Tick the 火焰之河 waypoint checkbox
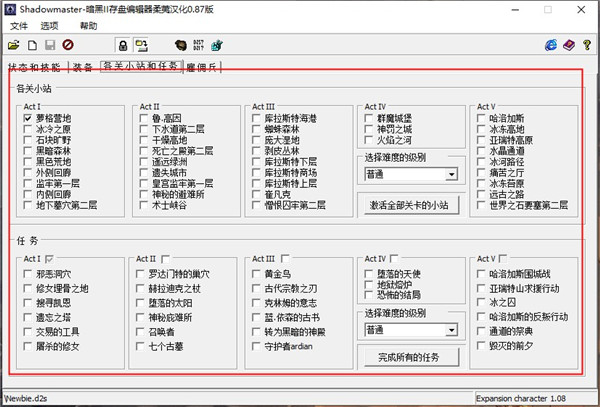Screen dimensions: 600x407 click(369, 140)
